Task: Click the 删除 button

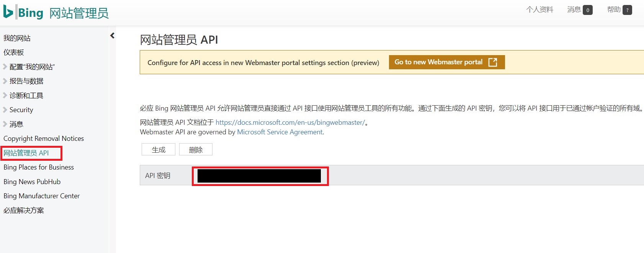Action: click(x=196, y=150)
